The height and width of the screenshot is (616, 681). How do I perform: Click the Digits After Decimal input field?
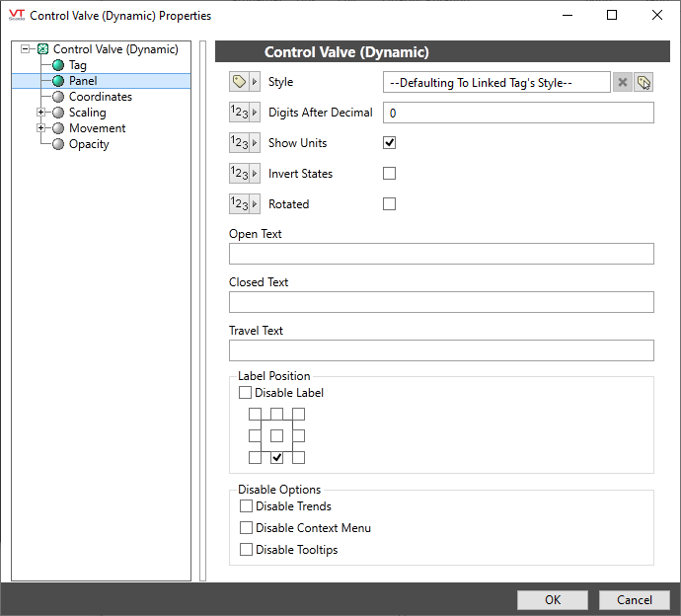click(518, 113)
